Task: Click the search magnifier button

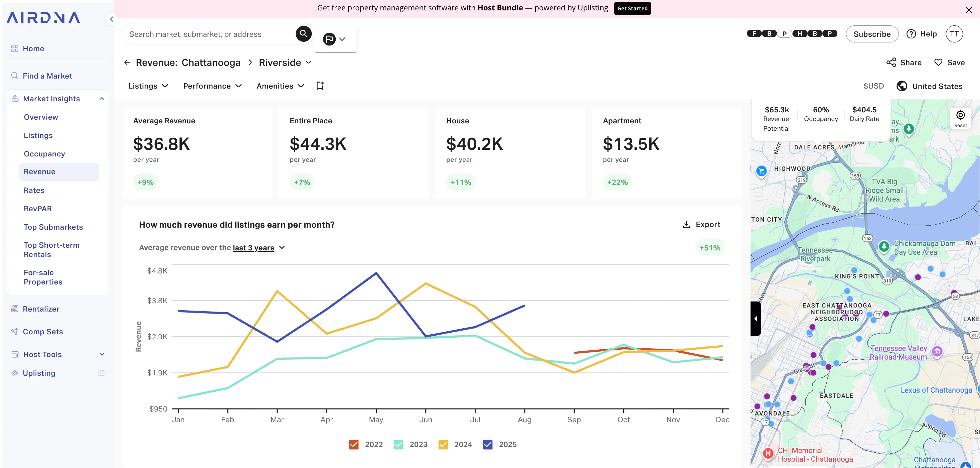Action: point(303,33)
